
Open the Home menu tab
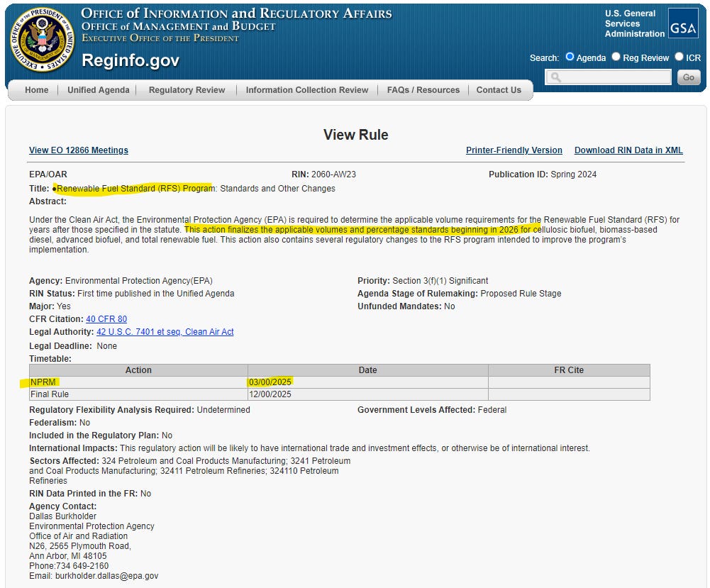pos(37,90)
